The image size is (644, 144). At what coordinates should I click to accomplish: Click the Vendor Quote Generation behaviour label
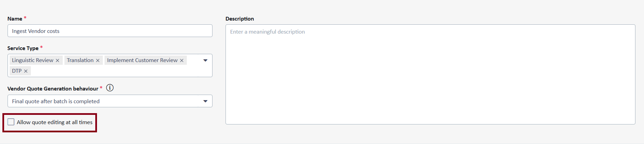(x=53, y=89)
